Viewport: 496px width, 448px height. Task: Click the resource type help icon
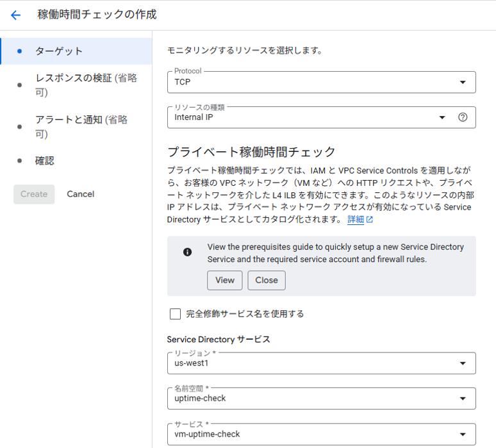[463, 117]
